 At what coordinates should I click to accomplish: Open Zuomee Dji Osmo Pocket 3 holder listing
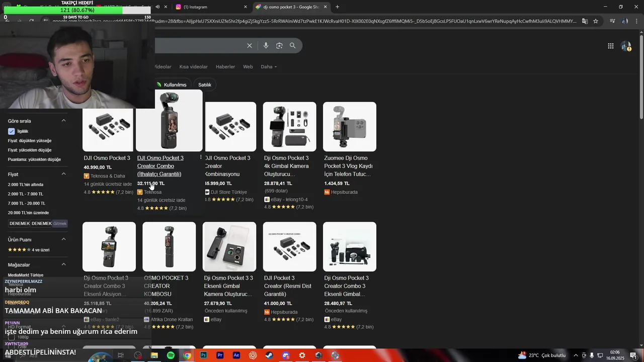pyautogui.click(x=348, y=166)
